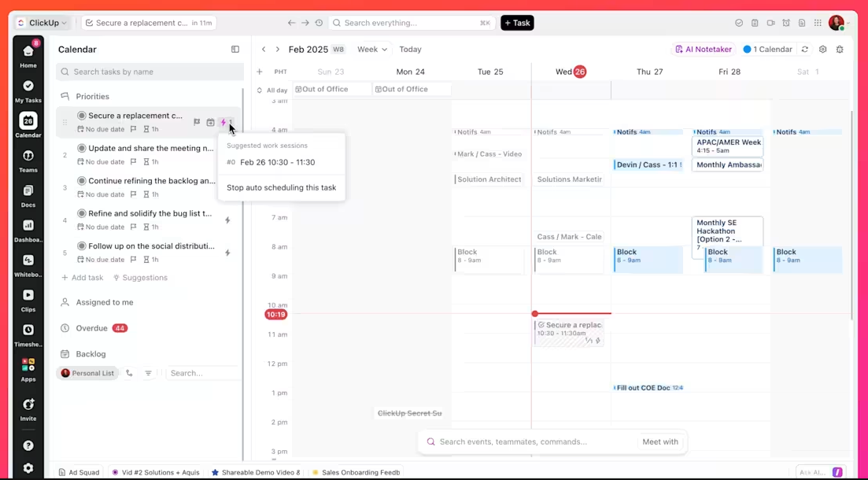
Task: Click the calendar refresh sync icon
Action: [805, 50]
